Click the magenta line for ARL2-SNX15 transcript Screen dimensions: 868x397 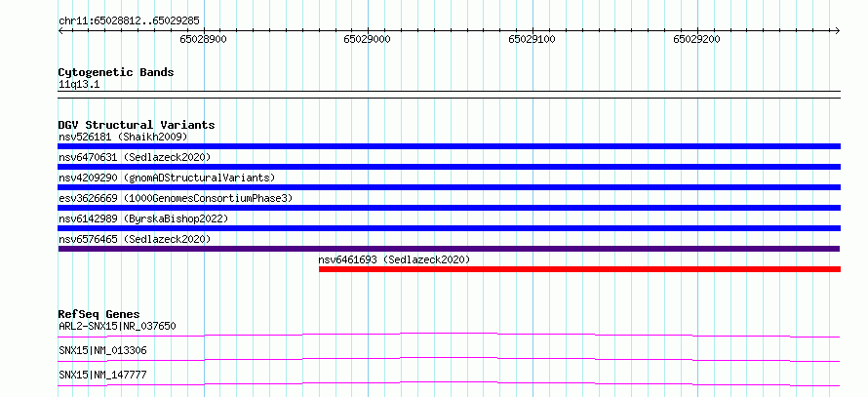pyautogui.click(x=449, y=335)
